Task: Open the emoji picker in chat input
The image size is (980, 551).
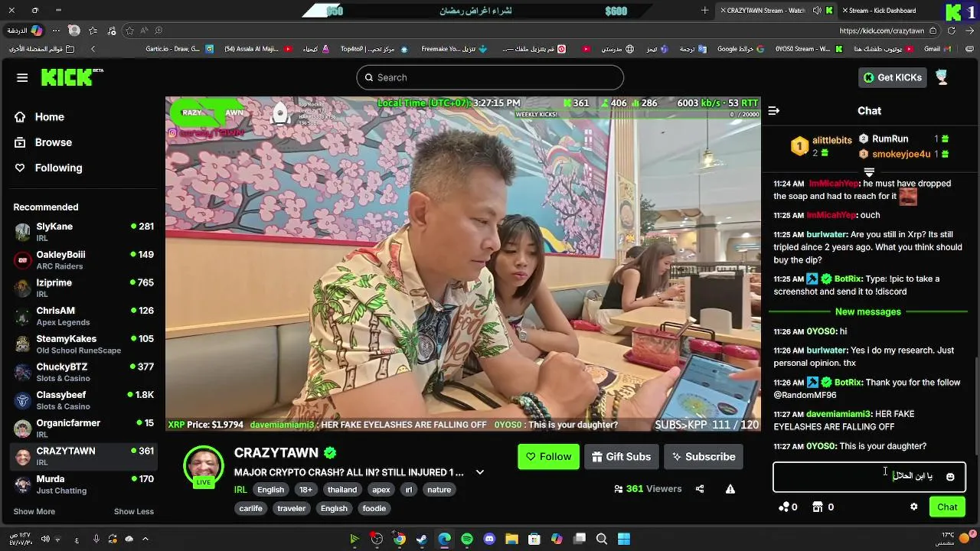Action: pos(950,477)
